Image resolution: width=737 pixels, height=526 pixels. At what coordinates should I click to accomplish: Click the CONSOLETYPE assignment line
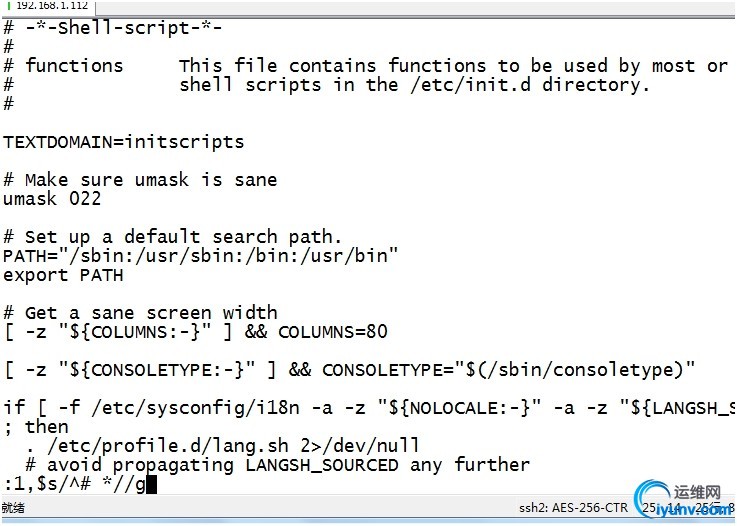tap(349, 370)
